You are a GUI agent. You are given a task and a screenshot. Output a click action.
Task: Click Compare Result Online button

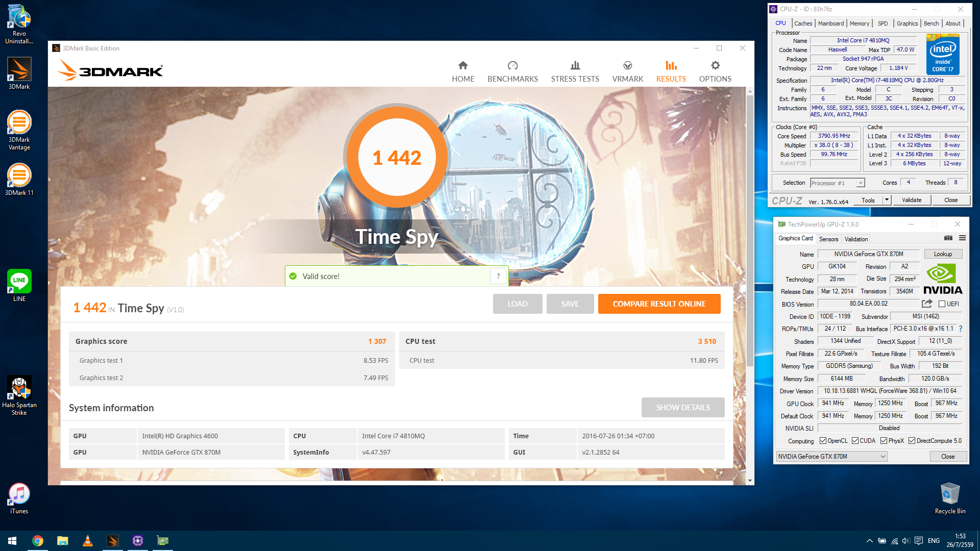click(x=659, y=304)
